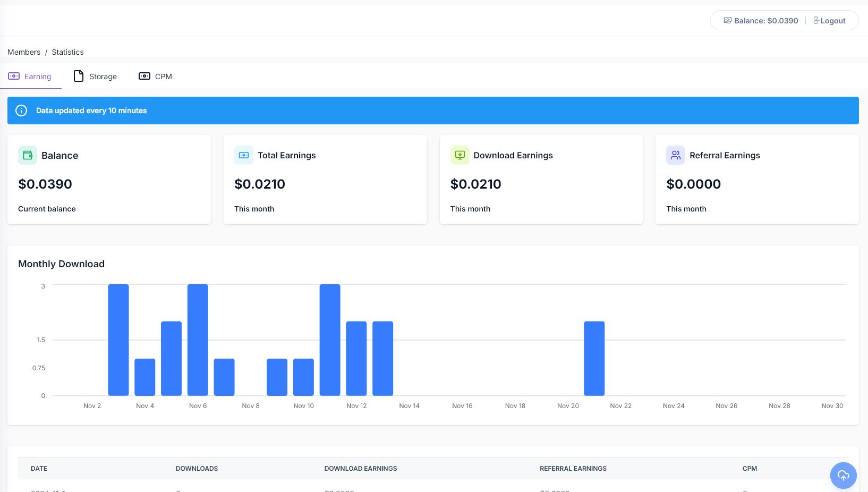The image size is (868, 492).
Task: Click the Download Earnings card icon
Action: 460,155
